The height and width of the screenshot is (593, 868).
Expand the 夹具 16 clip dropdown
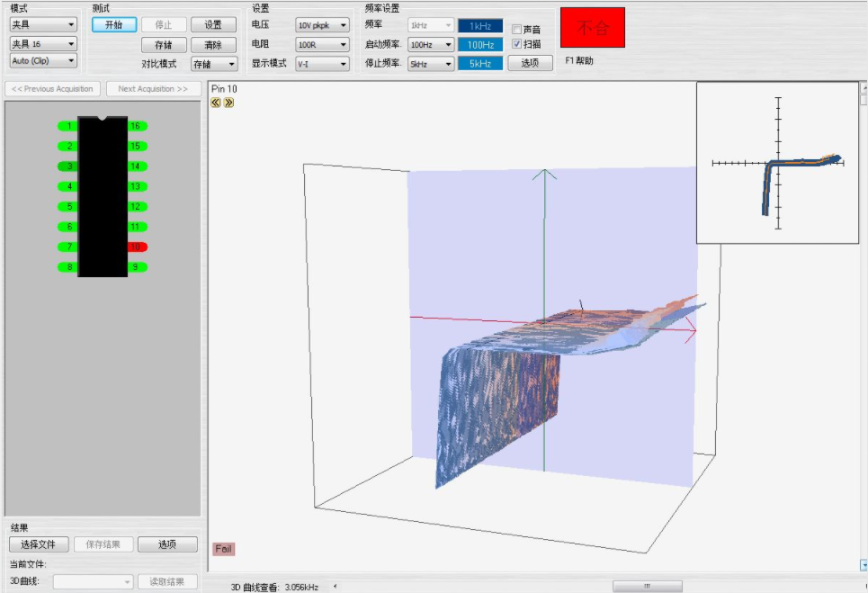click(43, 44)
